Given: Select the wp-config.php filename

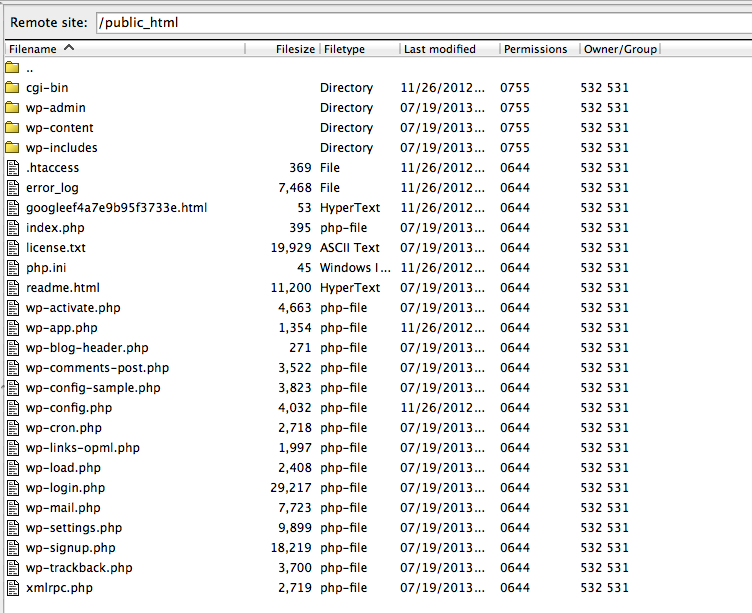Looking at the screenshot, I should 69,408.
